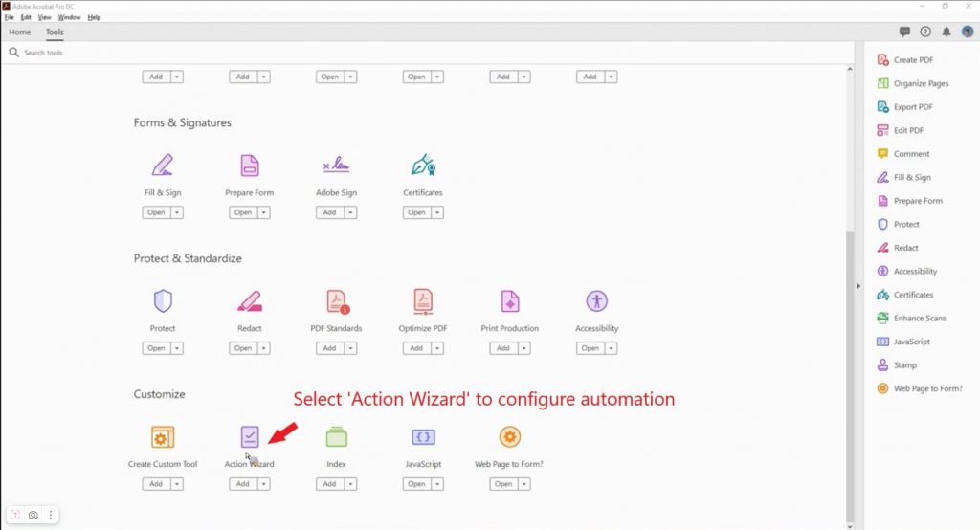Expand dropdown arrow beside Index Add
The width and height of the screenshot is (980, 530).
pos(350,484)
